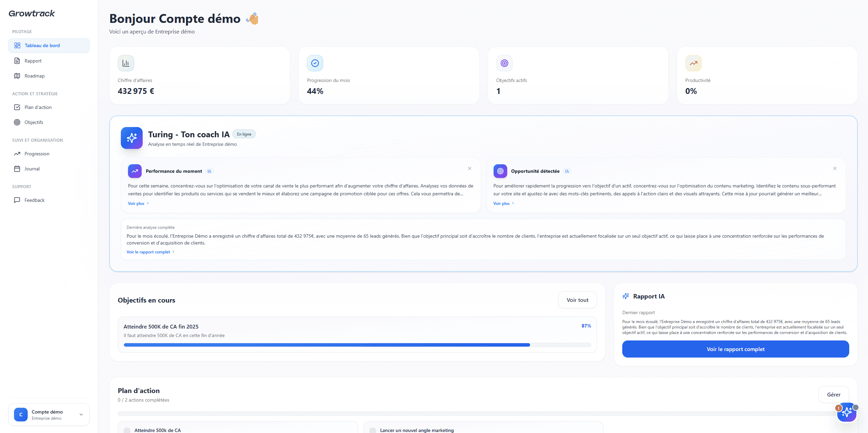Click the Opportunité détectée card icon
Viewport: 868px width, 433px height.
click(500, 171)
